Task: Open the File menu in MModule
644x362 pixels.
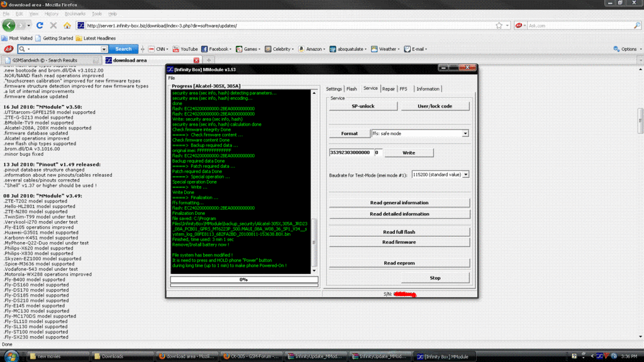Action: pos(171,78)
